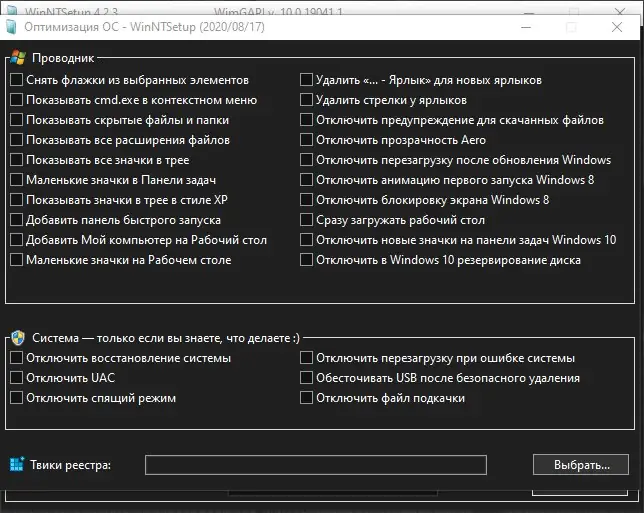Enable Показывать cmd.exe в контекстном меню
The width and height of the screenshot is (644, 513).
click(16, 100)
